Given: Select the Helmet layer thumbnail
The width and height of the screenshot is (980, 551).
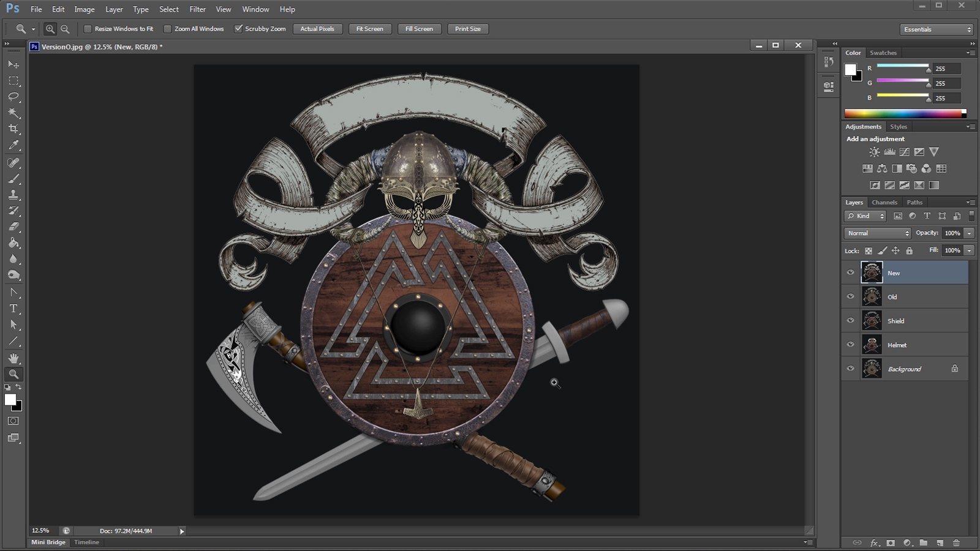Looking at the screenshot, I should [872, 345].
